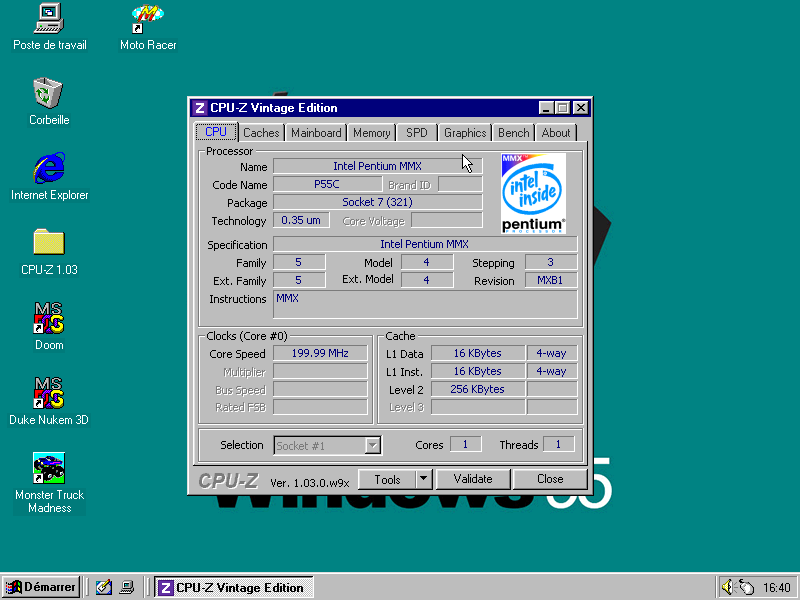Click the Validate button

pyautogui.click(x=472, y=479)
